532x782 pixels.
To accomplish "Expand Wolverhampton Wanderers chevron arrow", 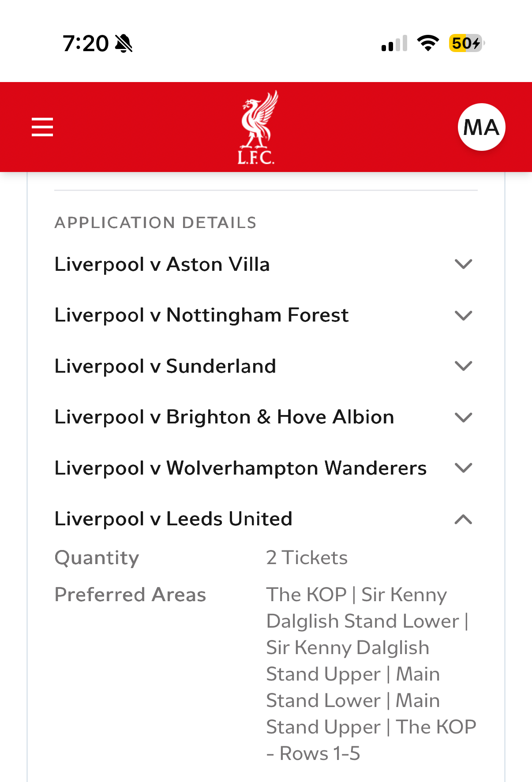I will pos(463,468).
